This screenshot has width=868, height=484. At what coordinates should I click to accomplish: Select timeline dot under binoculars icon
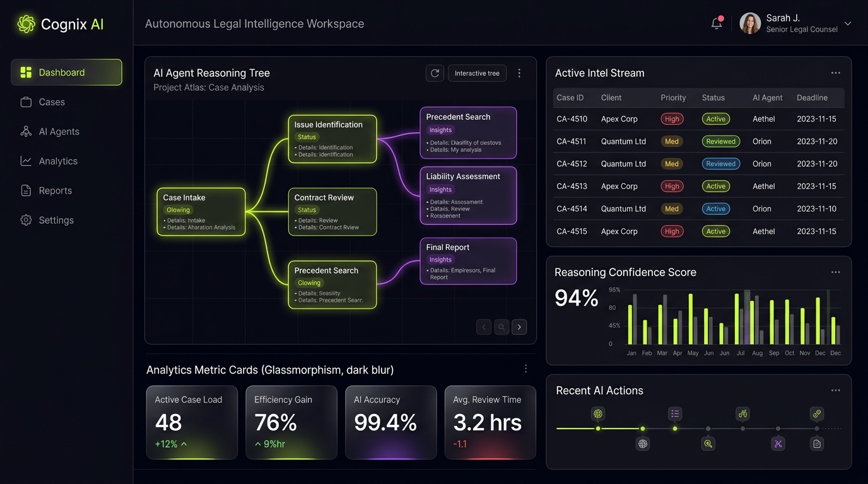point(743,429)
